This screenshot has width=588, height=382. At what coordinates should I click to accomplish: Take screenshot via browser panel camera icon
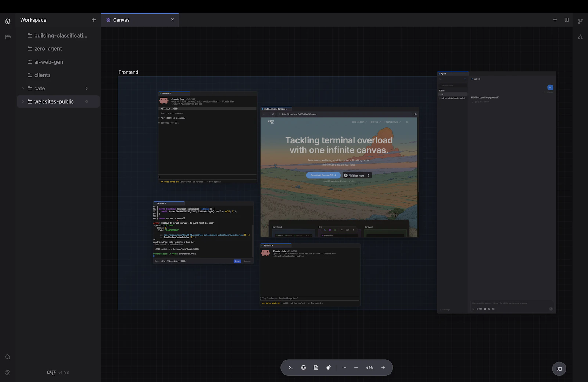point(416,114)
